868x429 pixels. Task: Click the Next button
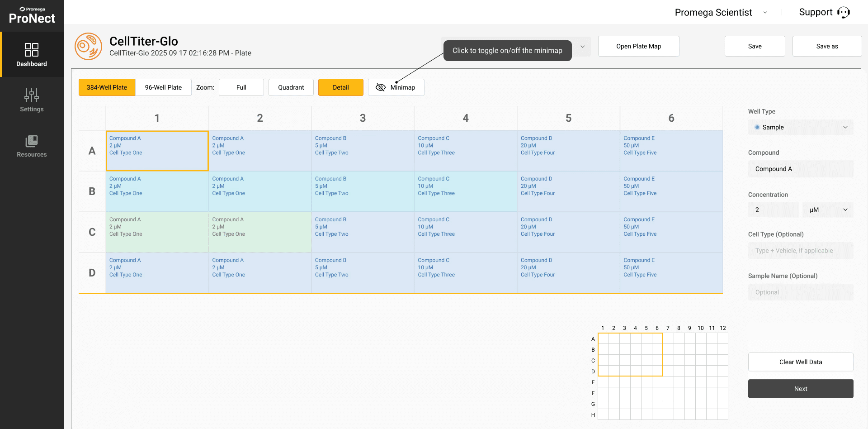point(801,389)
